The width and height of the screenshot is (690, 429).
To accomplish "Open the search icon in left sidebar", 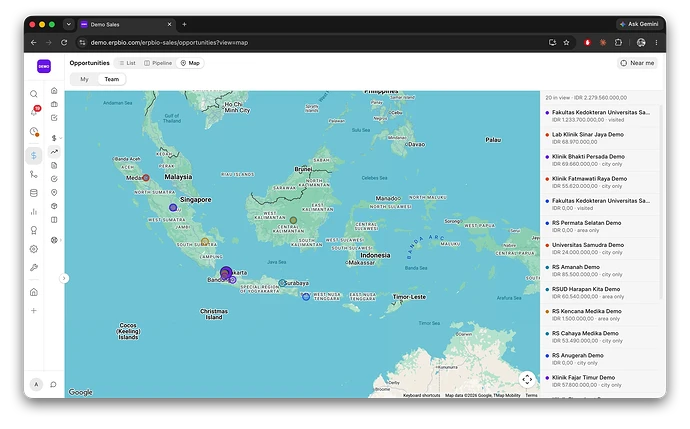I will click(x=34, y=94).
